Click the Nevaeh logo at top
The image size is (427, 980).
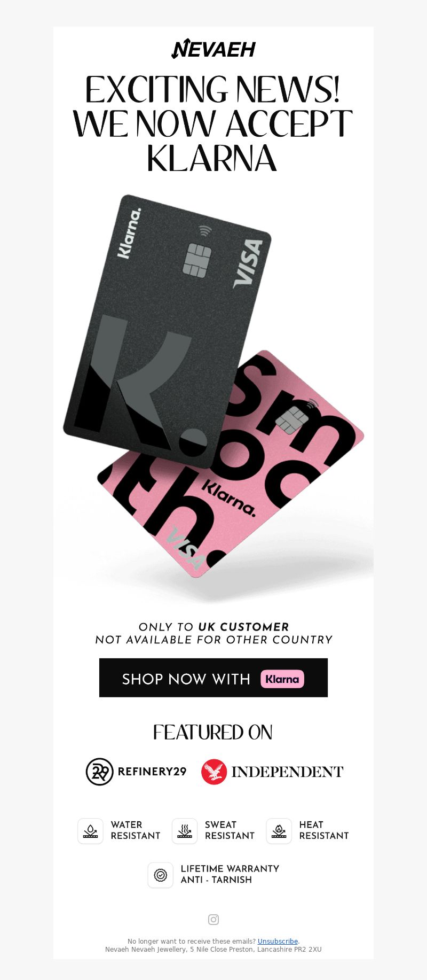[213, 49]
